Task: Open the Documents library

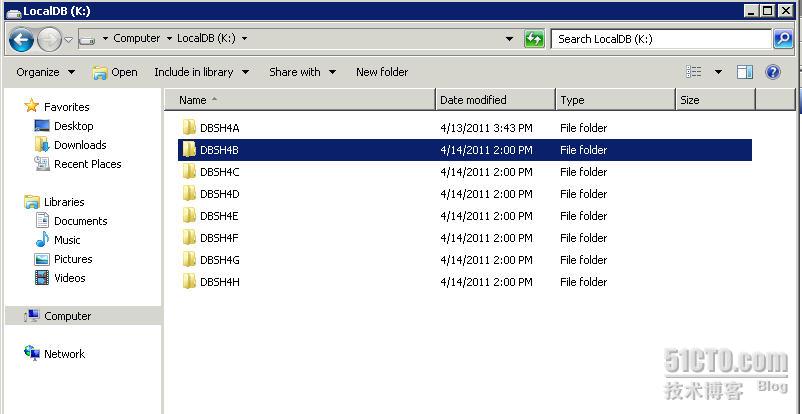Action: (81, 221)
